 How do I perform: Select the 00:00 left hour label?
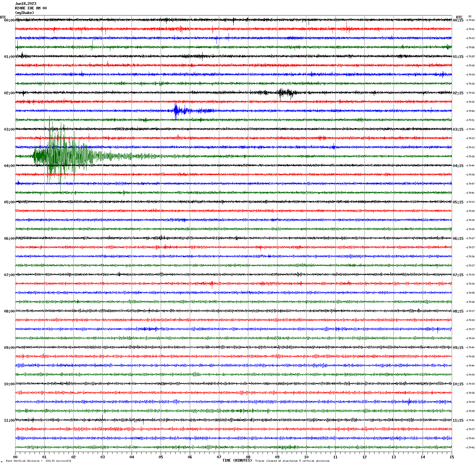(x=9, y=20)
